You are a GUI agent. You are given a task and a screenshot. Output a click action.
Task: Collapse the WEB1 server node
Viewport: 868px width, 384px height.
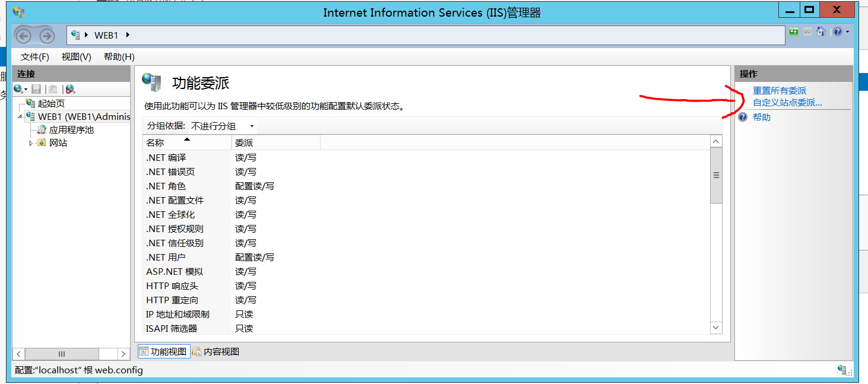[20, 117]
